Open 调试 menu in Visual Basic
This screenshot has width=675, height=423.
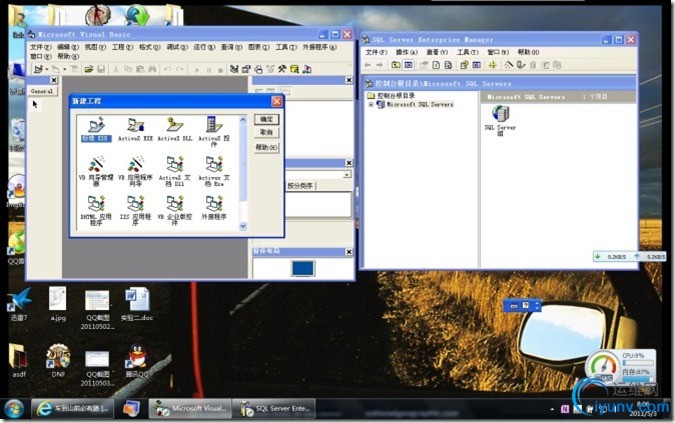(177, 47)
